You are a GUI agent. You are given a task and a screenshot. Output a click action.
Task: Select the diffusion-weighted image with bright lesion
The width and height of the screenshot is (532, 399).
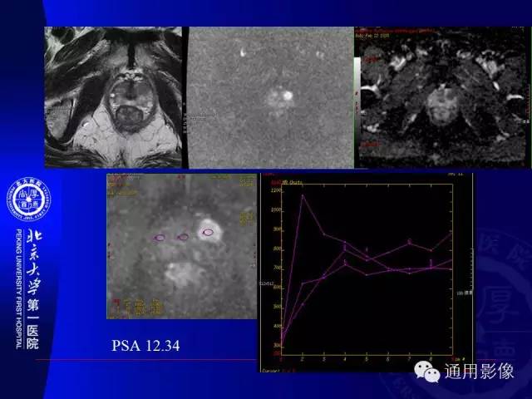tap(271, 98)
